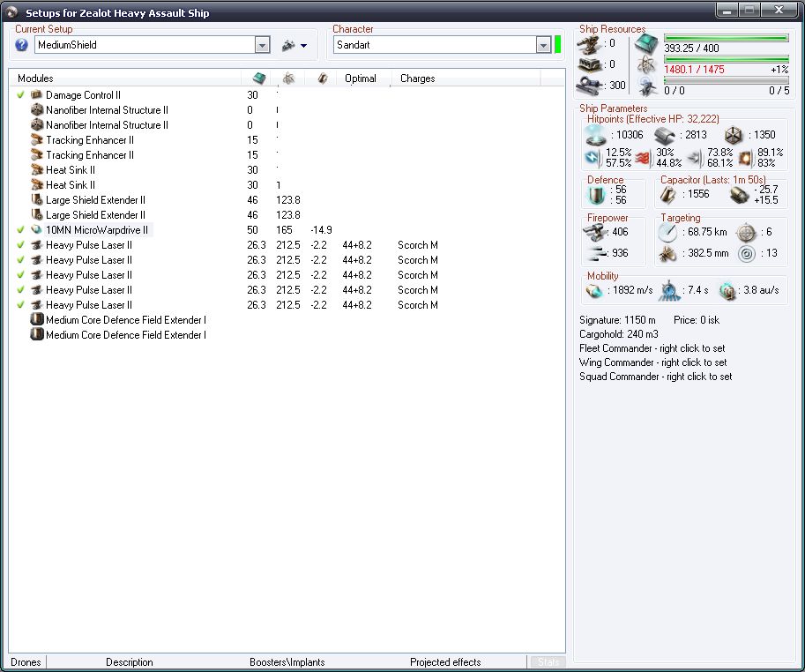This screenshot has height=672, width=805.
Task: Toggle the fourth Heavy Pulse Laser II checkmark
Action: (20, 289)
